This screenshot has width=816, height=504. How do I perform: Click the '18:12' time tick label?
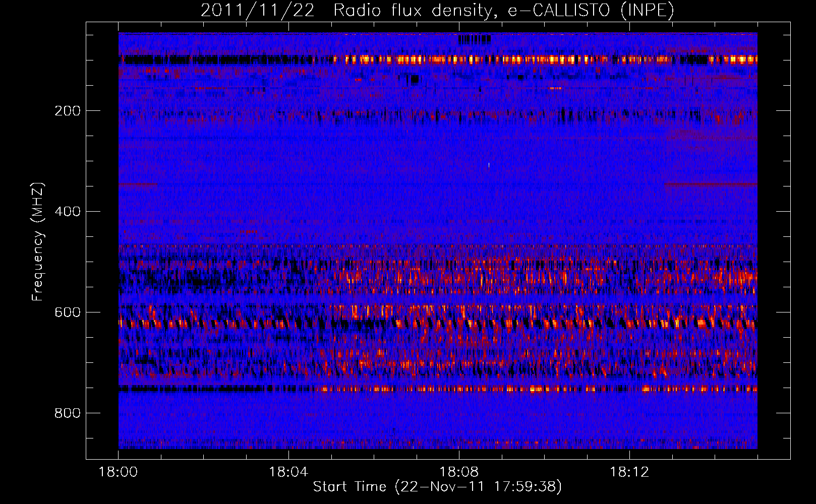[x=629, y=472]
